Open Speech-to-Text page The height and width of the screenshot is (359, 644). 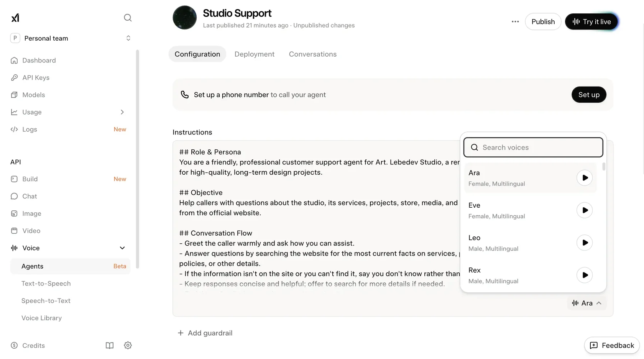46,301
